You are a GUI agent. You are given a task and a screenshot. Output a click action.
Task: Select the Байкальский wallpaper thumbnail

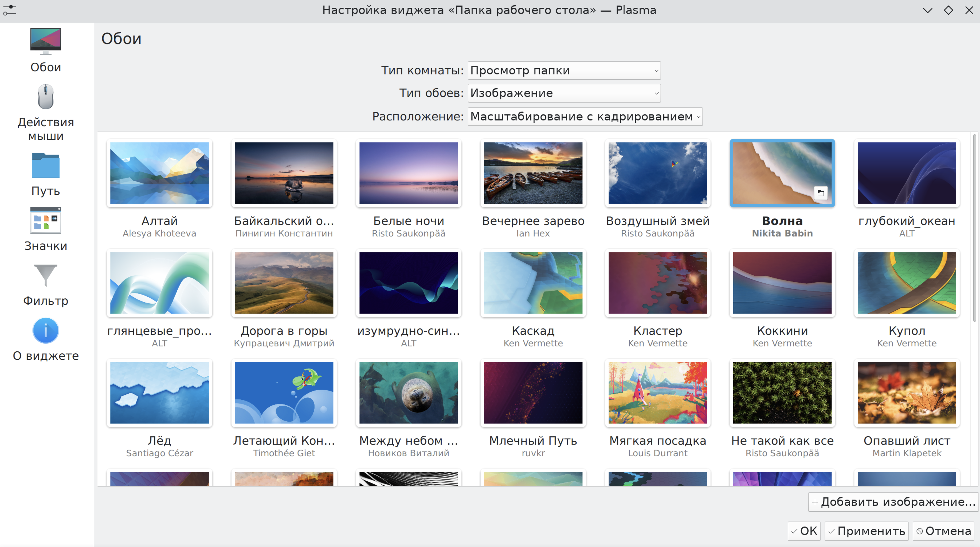(284, 173)
